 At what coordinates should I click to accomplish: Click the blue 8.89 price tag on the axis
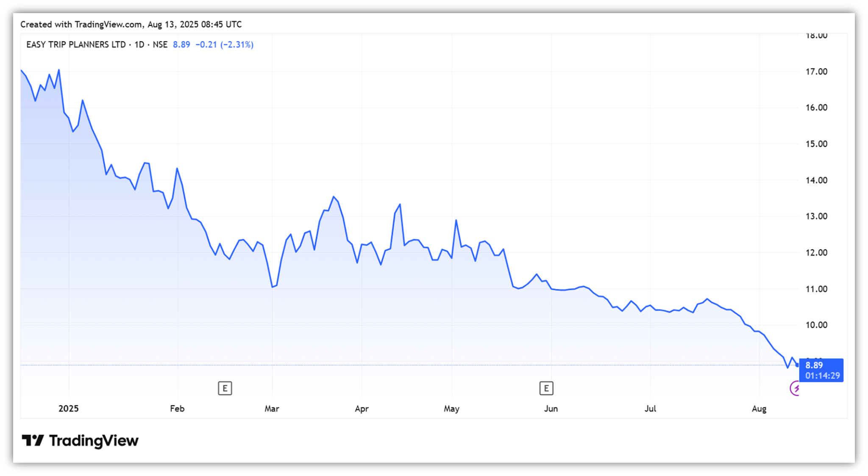tap(814, 365)
